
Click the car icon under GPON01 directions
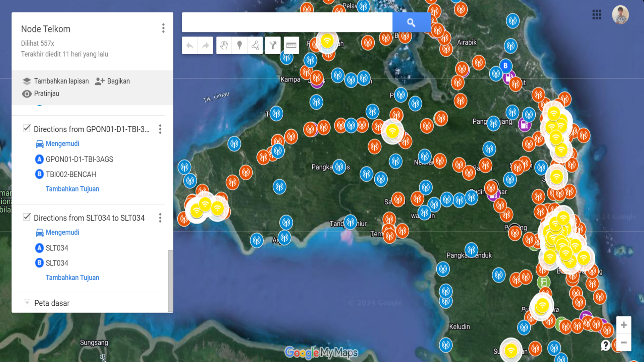[40, 144]
